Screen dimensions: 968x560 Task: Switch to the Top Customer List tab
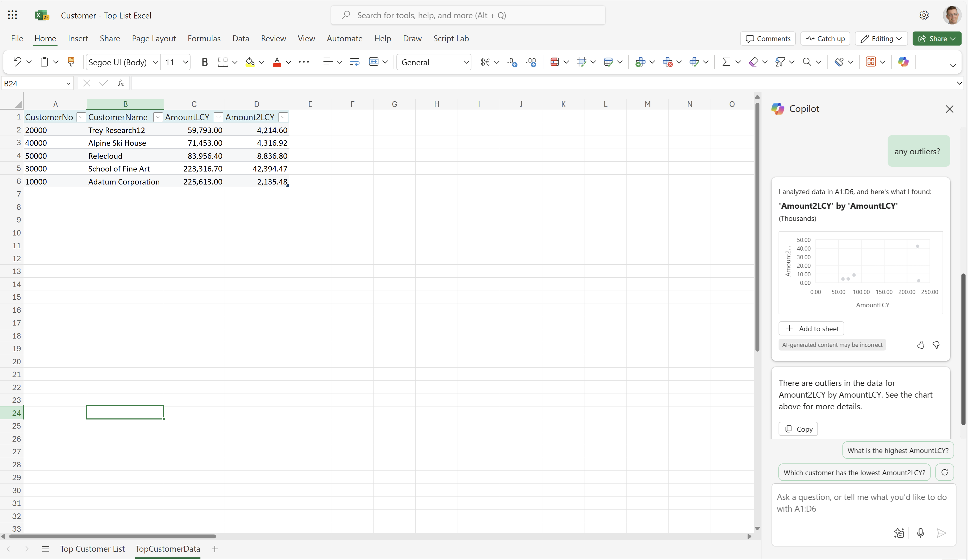tap(93, 548)
